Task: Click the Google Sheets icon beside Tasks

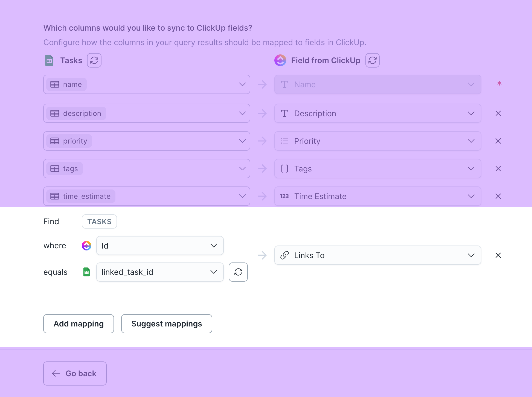Action: click(x=49, y=60)
